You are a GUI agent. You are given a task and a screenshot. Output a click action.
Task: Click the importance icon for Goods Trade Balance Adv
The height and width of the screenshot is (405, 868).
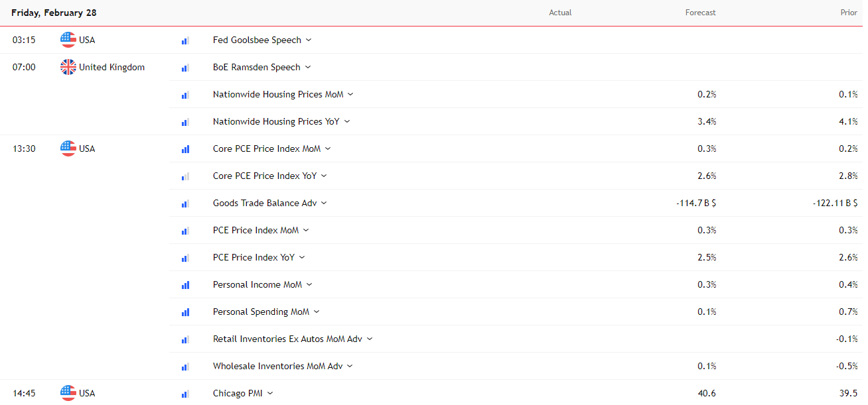point(185,203)
